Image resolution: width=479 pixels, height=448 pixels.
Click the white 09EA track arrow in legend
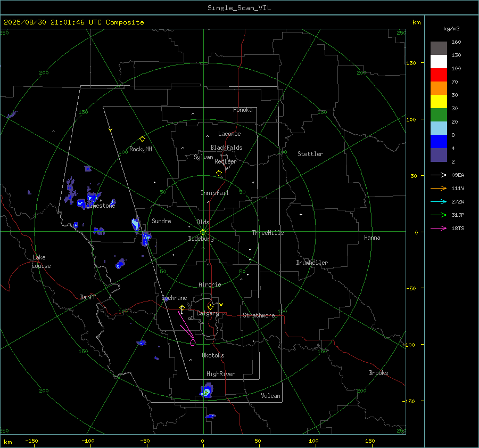point(439,175)
